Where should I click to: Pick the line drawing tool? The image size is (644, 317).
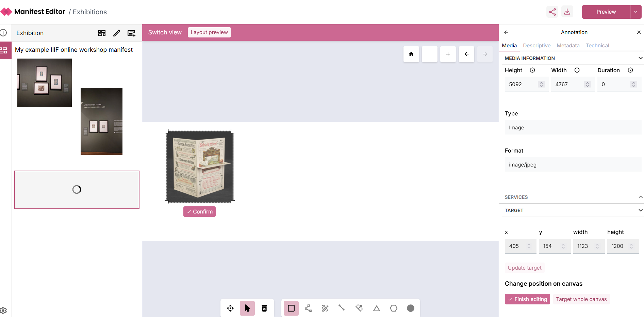(x=342, y=308)
